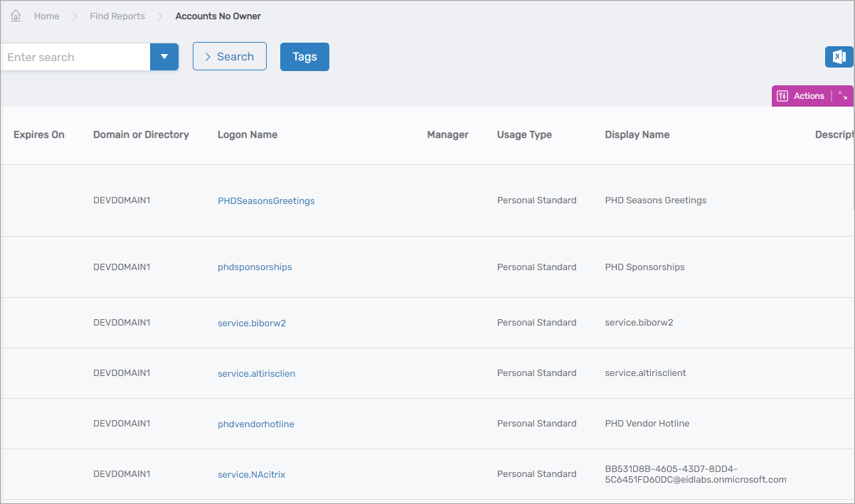Export report using the Excel icon
The image size is (855, 504).
click(x=839, y=57)
